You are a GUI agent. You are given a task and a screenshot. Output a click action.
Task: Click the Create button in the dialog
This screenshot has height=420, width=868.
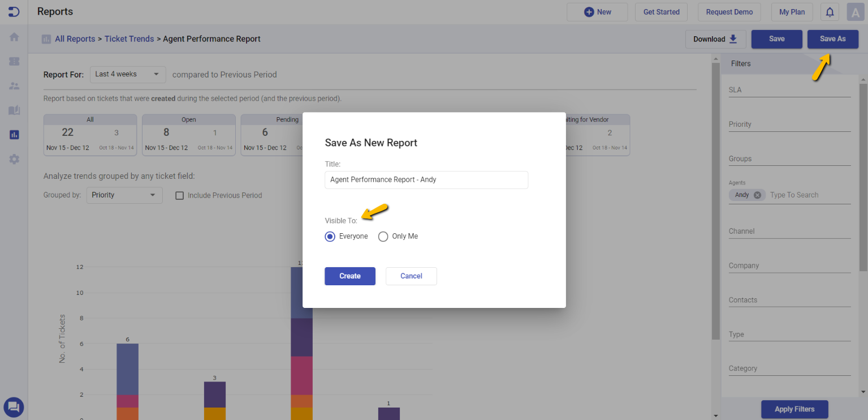click(x=349, y=276)
